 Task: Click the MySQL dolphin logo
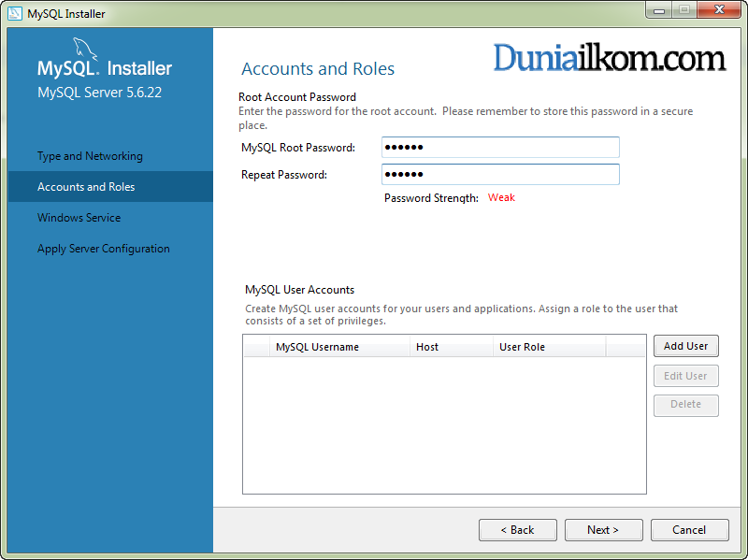tap(85, 50)
